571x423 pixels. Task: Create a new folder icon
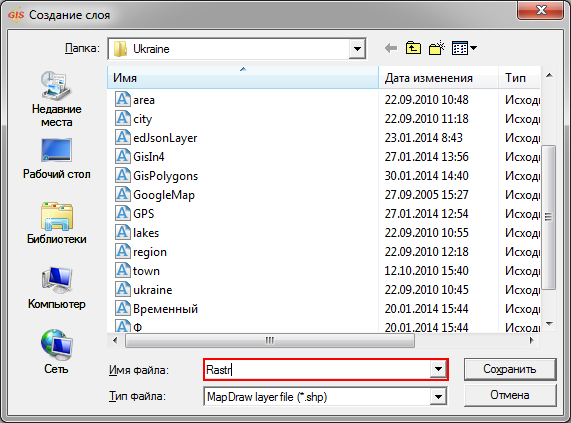pyautogui.click(x=437, y=48)
